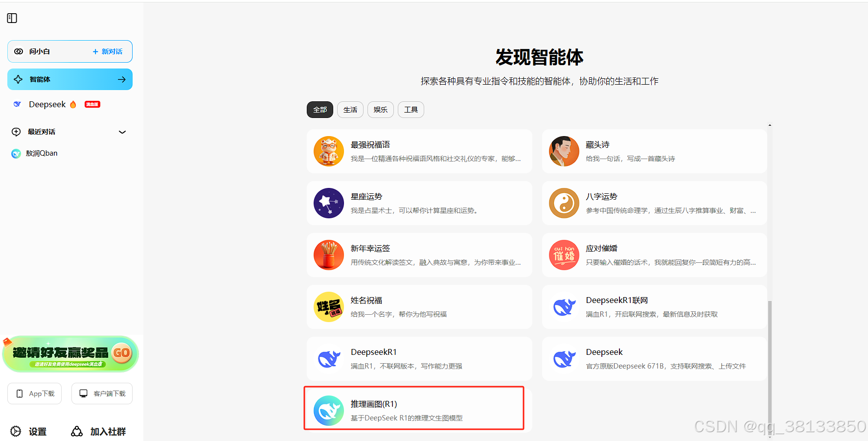Click the Deepseek whale icon in sidebar
This screenshot has width=868, height=441.
(17, 104)
